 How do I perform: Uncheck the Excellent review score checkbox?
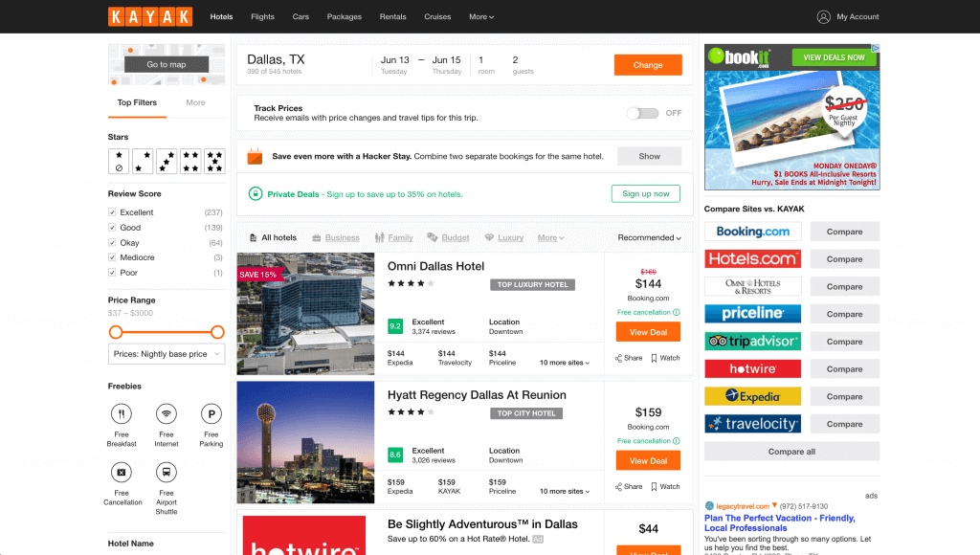tap(112, 212)
